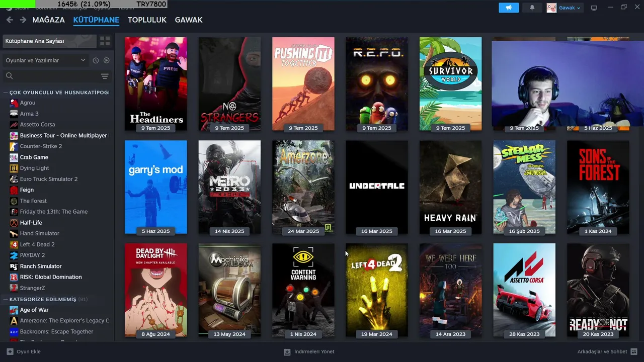The image size is (644, 362).
Task: Select Dying Light in the sidebar
Action: (x=35, y=168)
